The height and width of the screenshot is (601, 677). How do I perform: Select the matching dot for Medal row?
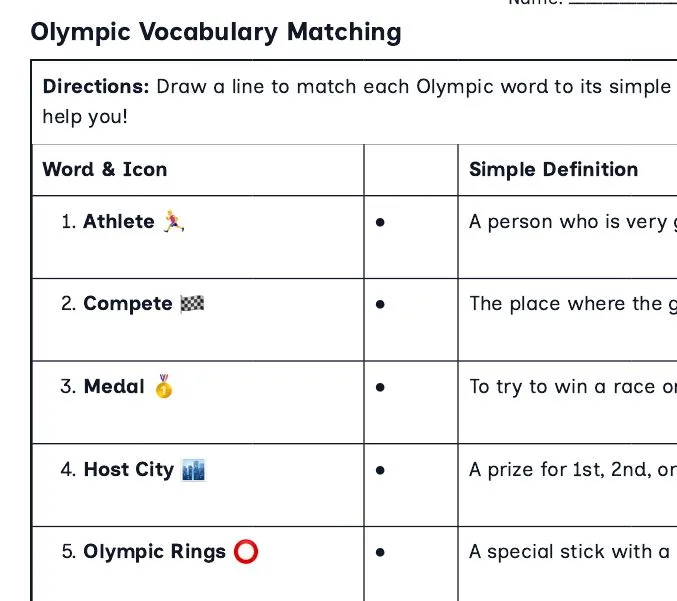[380, 387]
